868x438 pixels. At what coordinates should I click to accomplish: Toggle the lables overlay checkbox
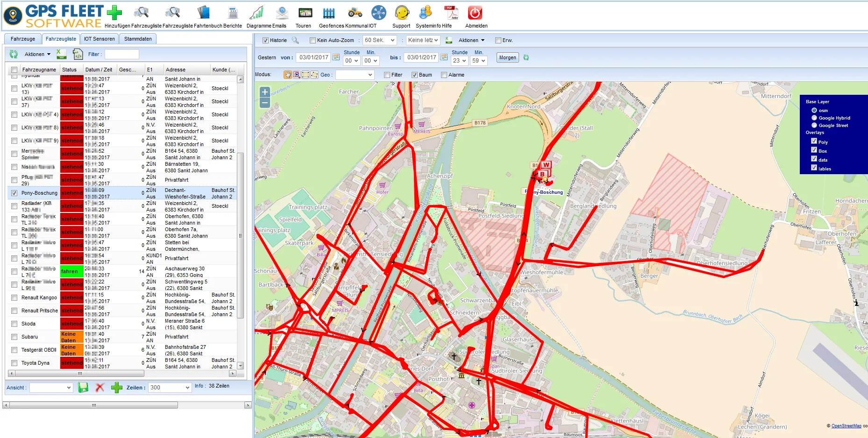[x=814, y=168]
